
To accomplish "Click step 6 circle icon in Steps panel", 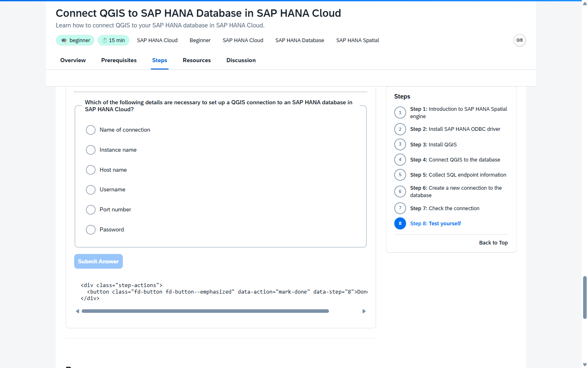I will [400, 191].
